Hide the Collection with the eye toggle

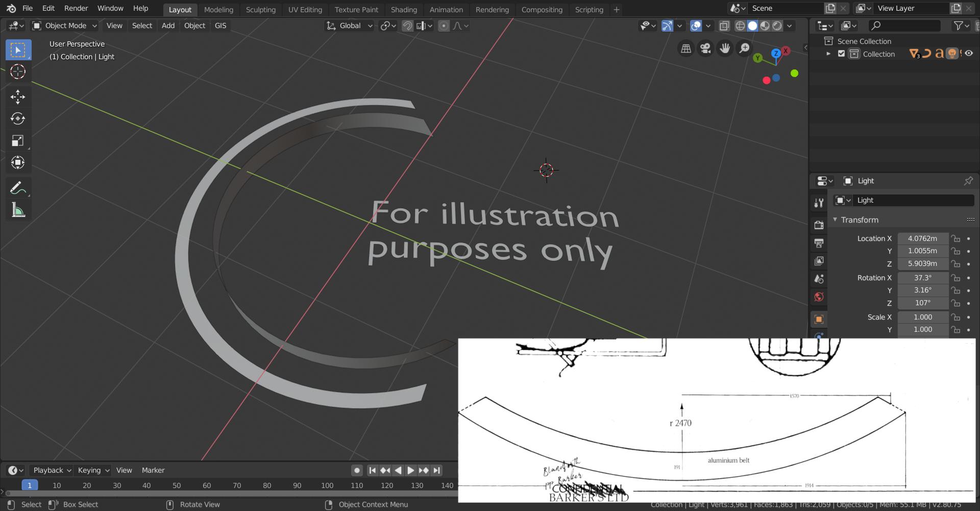coord(969,54)
